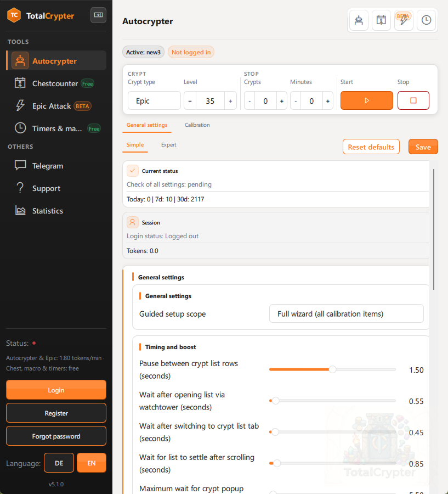Switch the language to DE
This screenshot has height=494, width=448.
click(59, 463)
